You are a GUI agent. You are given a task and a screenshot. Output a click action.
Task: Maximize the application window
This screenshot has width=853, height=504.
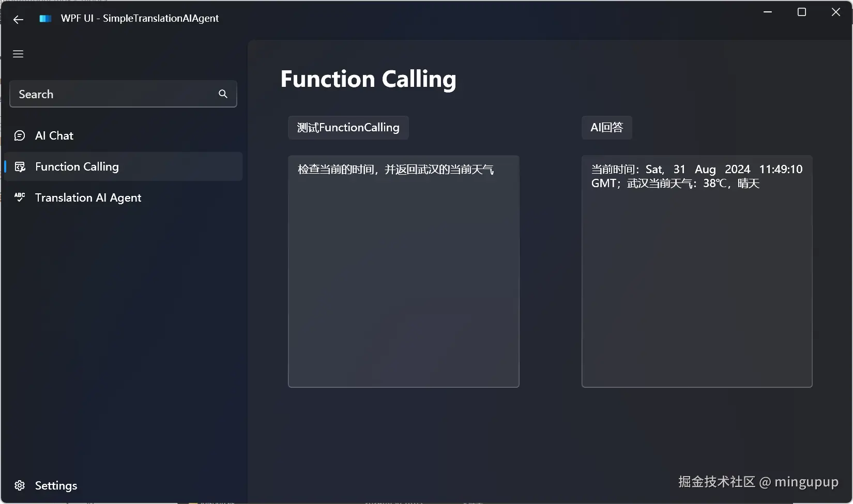click(802, 12)
